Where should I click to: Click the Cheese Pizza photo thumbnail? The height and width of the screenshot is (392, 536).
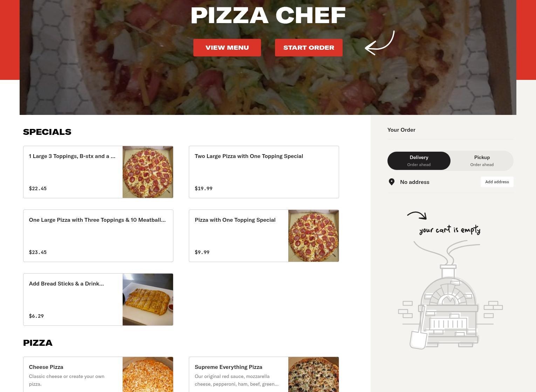148,374
